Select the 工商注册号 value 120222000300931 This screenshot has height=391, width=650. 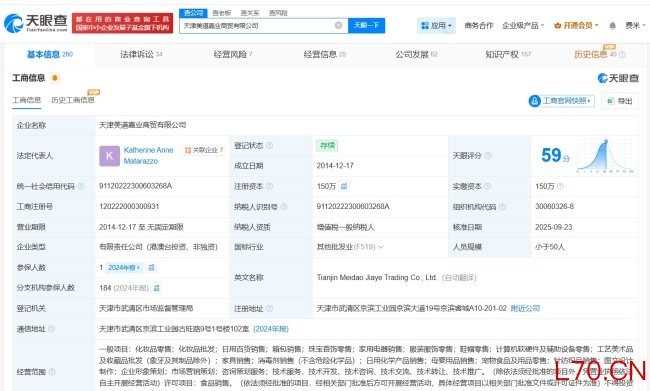129,206
